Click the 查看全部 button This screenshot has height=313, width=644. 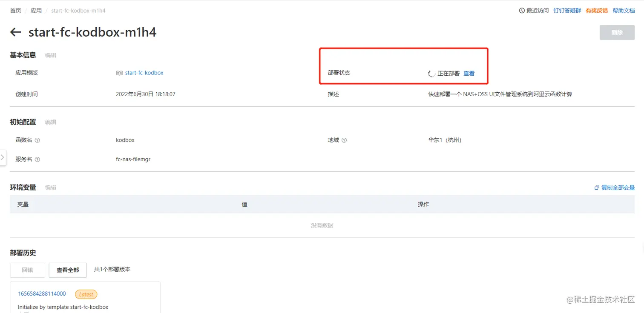(x=68, y=270)
